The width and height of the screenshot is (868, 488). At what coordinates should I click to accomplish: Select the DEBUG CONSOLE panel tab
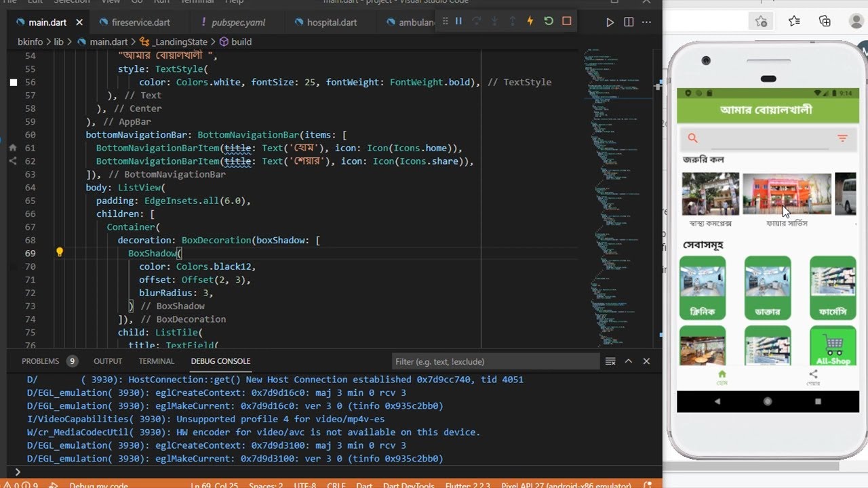tap(220, 361)
